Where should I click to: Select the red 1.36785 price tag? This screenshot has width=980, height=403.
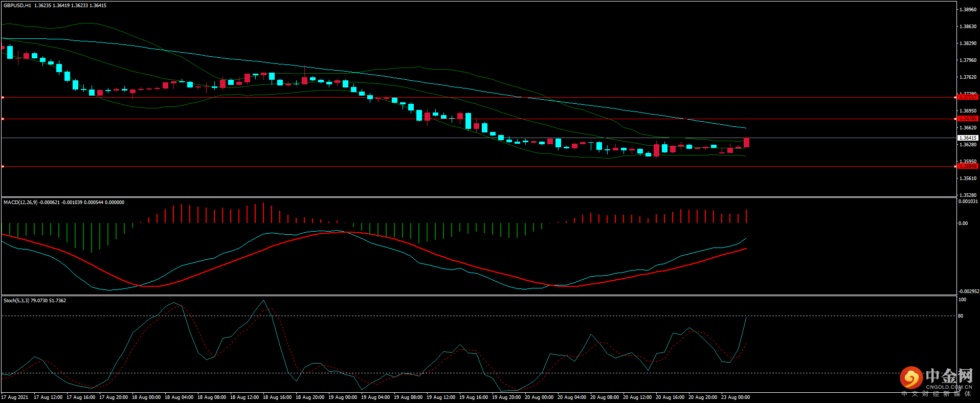(x=968, y=119)
